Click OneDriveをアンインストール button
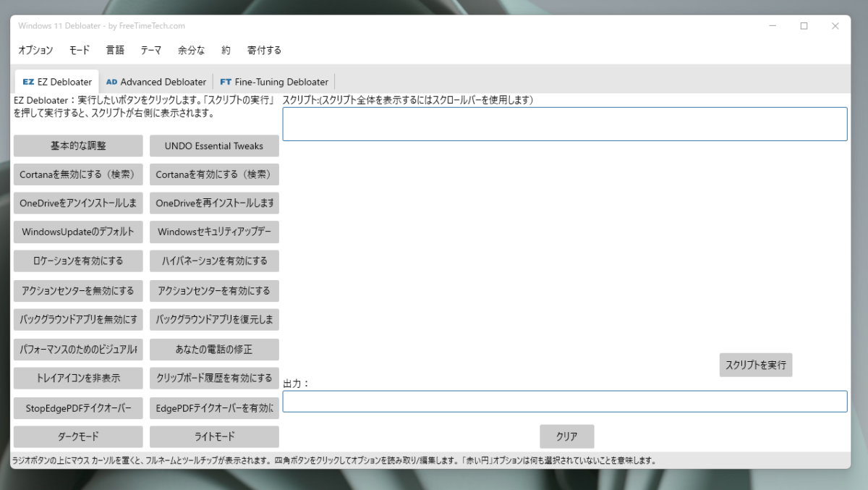The height and width of the screenshot is (490, 868). pos(78,203)
